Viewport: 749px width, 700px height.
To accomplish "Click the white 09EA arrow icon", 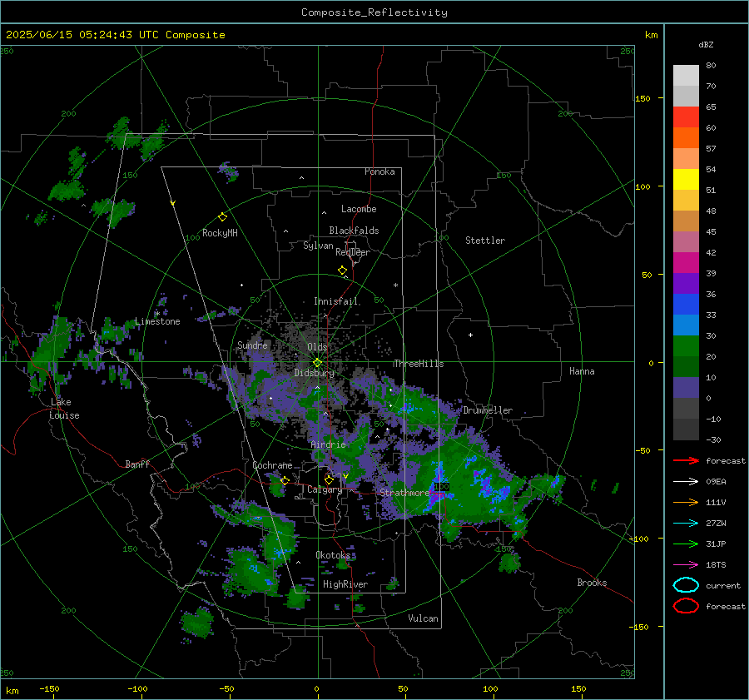I will [686, 481].
